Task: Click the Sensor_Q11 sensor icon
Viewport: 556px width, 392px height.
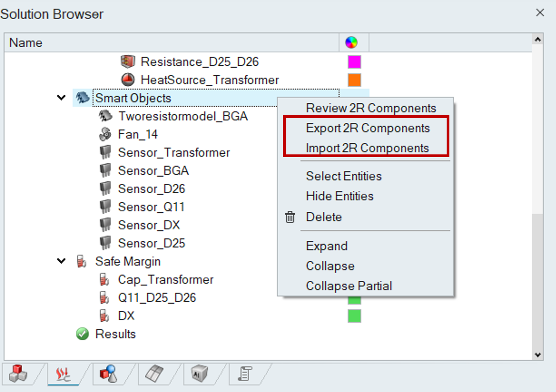Action: (105, 207)
